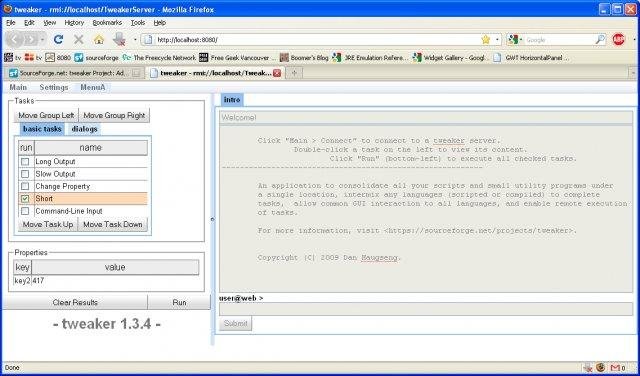Open the sourceforge bookmark
The image size is (640, 376).
97,58
